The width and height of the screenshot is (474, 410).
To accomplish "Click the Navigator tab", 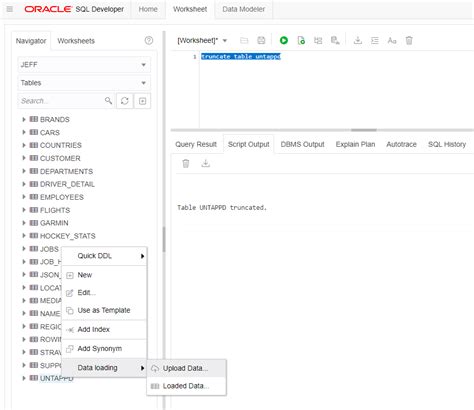I will (31, 41).
